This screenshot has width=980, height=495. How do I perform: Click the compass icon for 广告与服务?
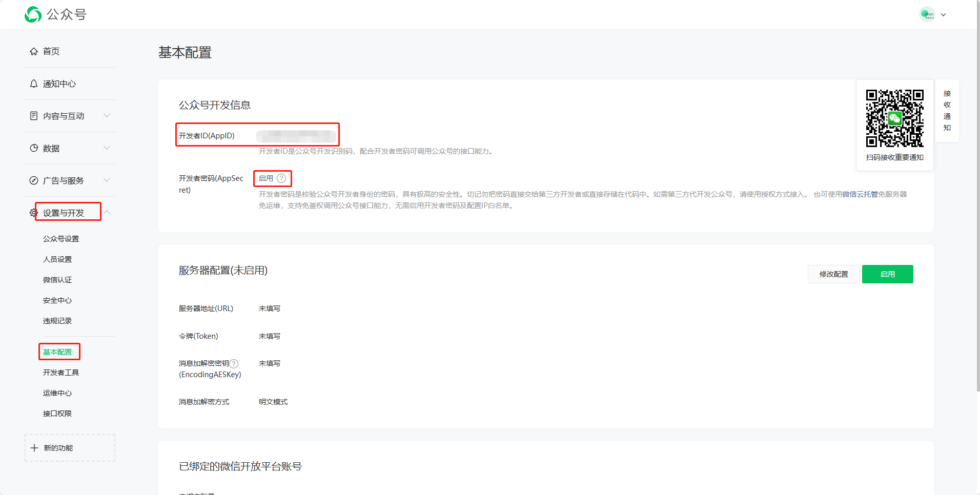pyautogui.click(x=34, y=180)
